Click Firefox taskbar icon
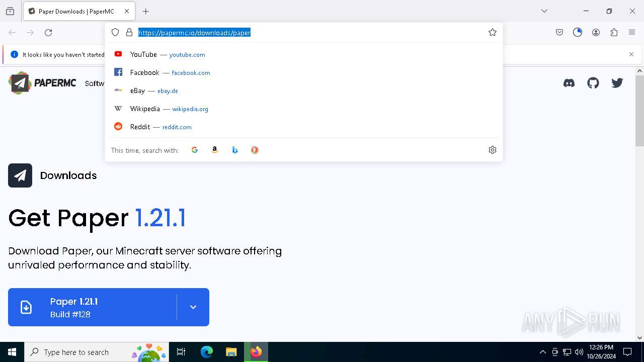This screenshot has height=362, width=644. pyautogui.click(x=256, y=352)
